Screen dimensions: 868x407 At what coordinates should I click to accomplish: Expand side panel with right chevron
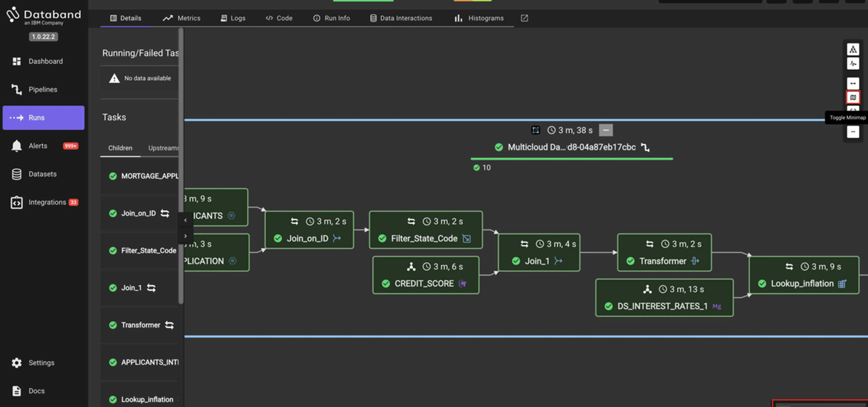(185, 236)
